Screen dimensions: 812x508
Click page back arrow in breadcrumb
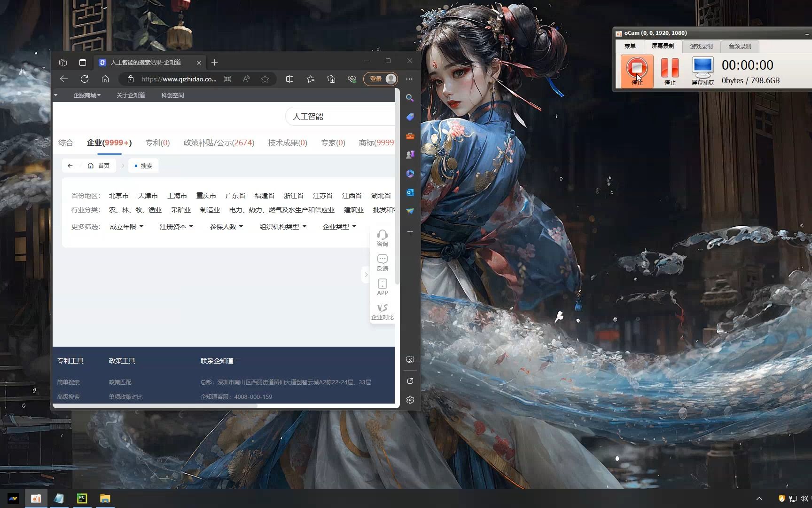pos(70,166)
